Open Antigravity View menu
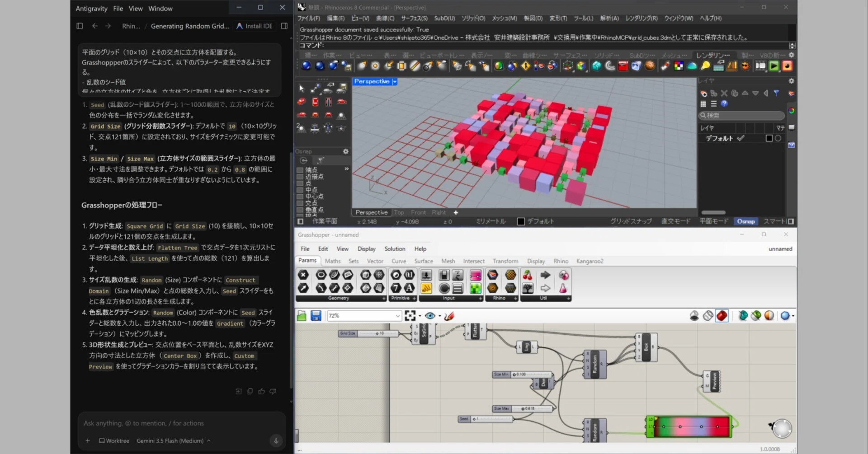The height and width of the screenshot is (454, 868). point(136,9)
